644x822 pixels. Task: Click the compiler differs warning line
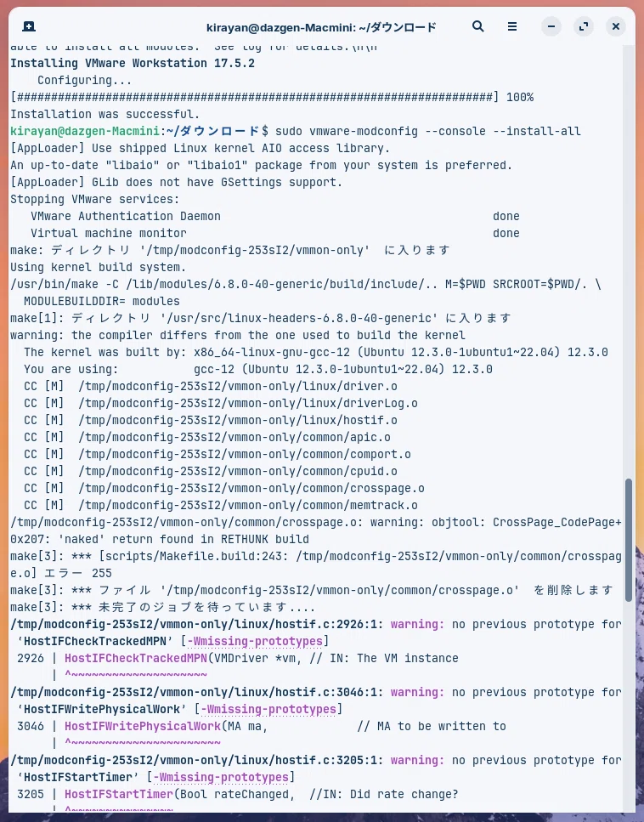238,335
